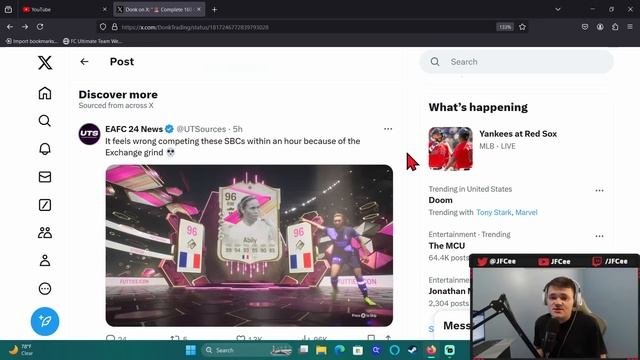Open the Windows Start menu
Viewport: 640px width, 360px height.
pyautogui.click(x=191, y=350)
